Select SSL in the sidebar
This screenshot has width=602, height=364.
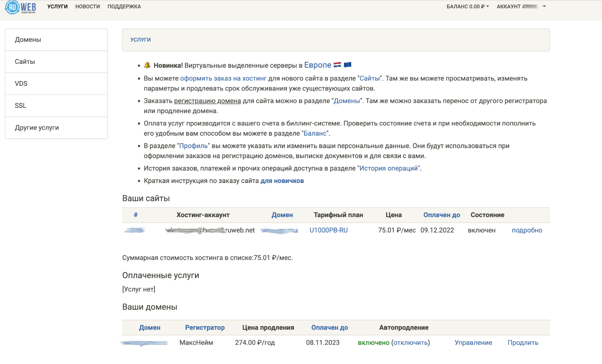tap(56, 106)
